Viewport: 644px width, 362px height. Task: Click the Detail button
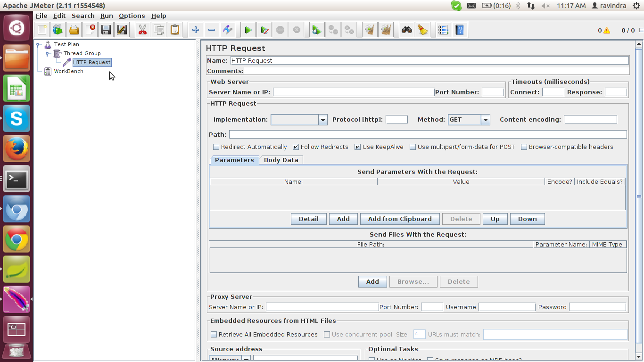tap(309, 219)
